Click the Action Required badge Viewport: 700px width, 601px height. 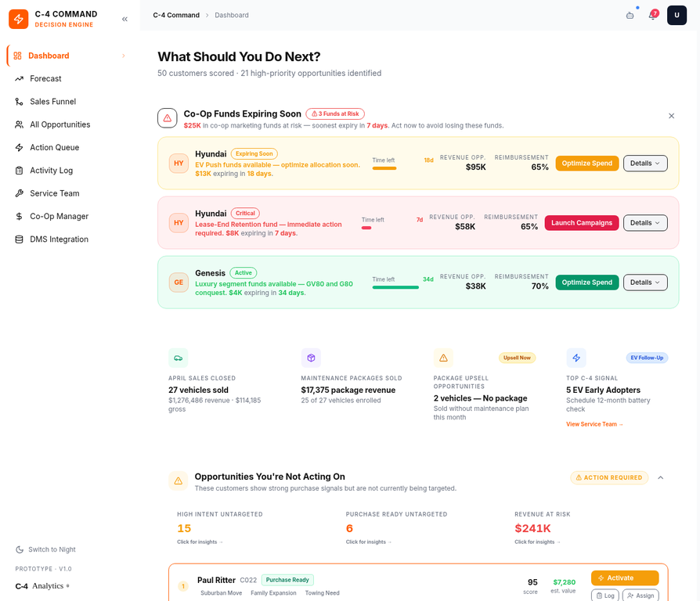609,477
